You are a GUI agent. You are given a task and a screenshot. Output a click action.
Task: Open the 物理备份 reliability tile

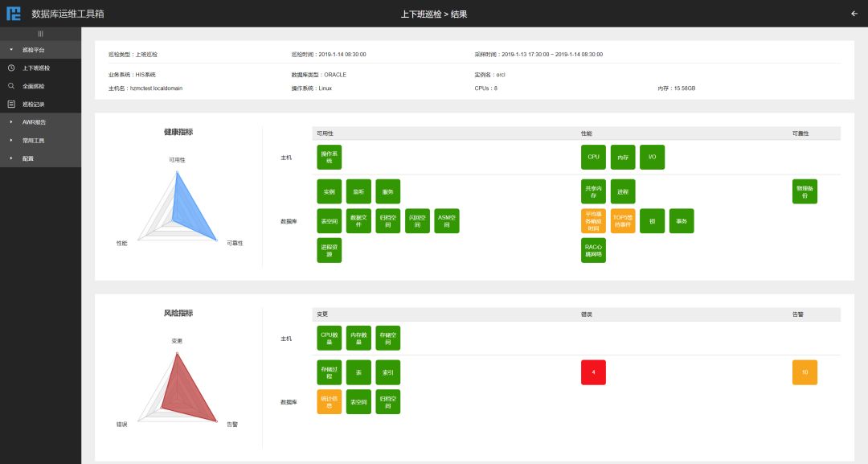[805, 191]
